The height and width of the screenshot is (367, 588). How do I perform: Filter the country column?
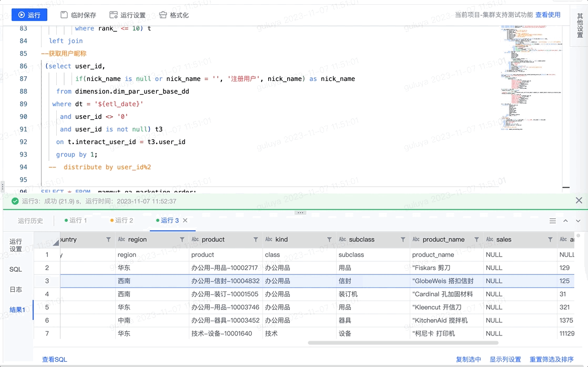tap(108, 240)
